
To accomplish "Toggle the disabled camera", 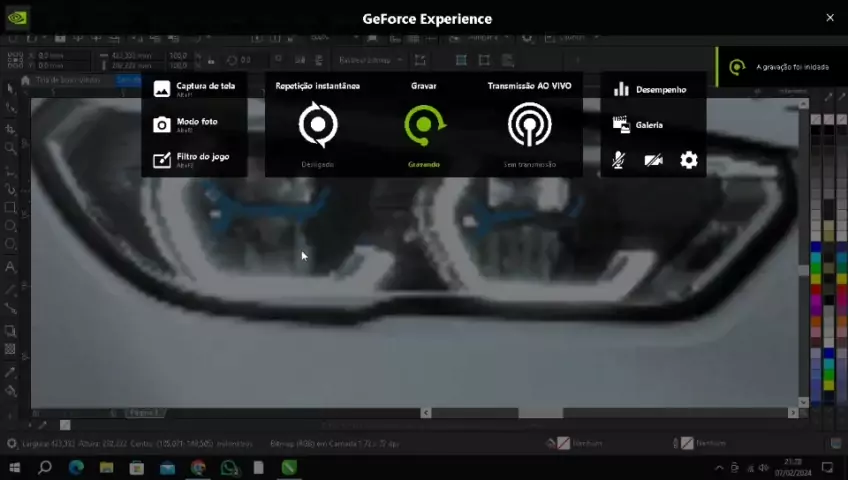I will [654, 160].
